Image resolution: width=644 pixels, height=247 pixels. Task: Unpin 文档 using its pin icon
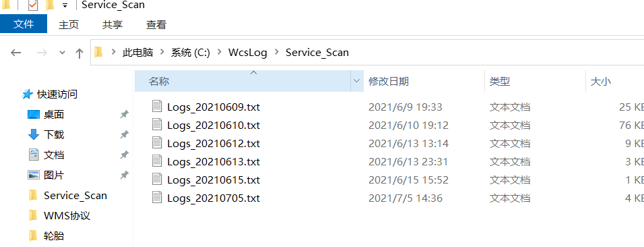click(x=124, y=155)
